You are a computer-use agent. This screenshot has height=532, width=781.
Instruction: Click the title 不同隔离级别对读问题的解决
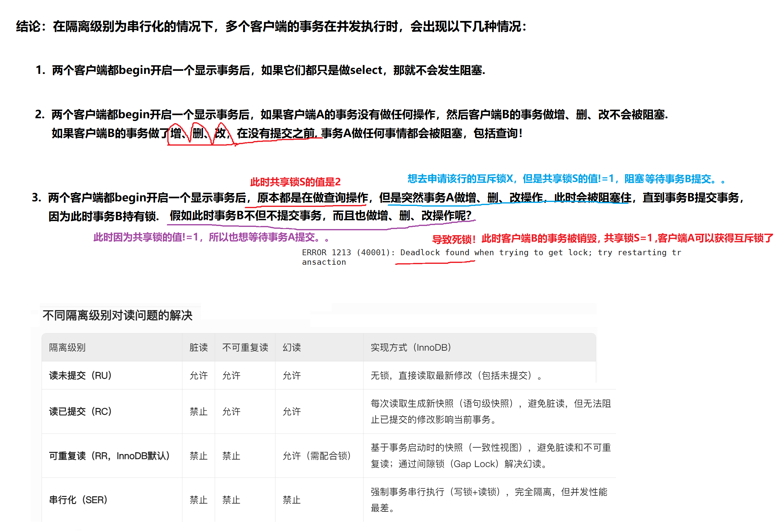(x=118, y=316)
